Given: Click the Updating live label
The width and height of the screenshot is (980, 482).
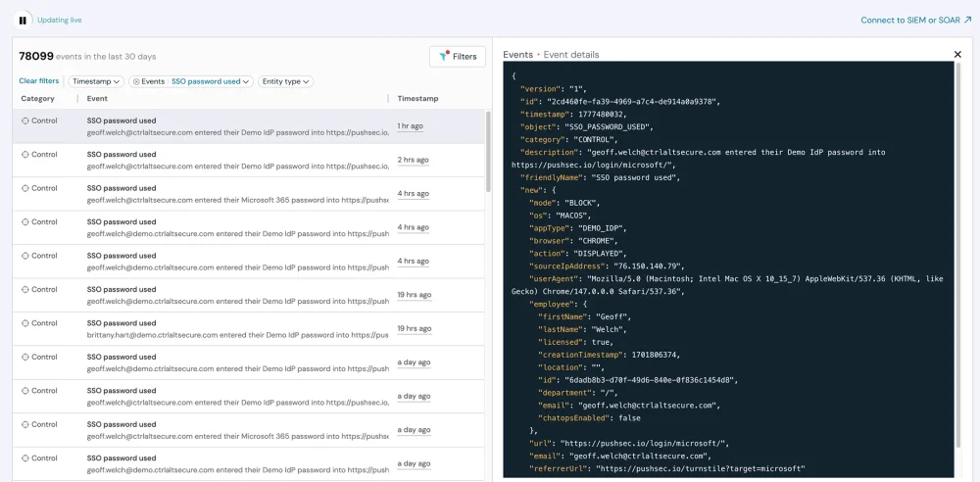Looking at the screenshot, I should pyautogui.click(x=60, y=20).
